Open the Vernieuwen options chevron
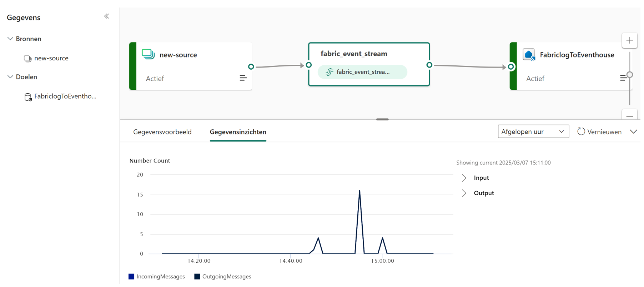644x287 pixels. [634, 132]
